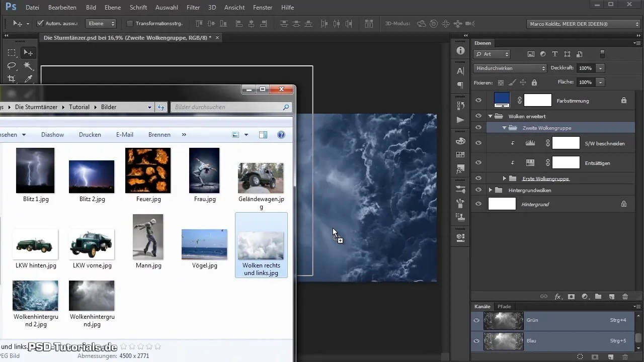Toggle layer filtering switch on/off
This screenshot has width=644, height=362.
click(x=602, y=54)
